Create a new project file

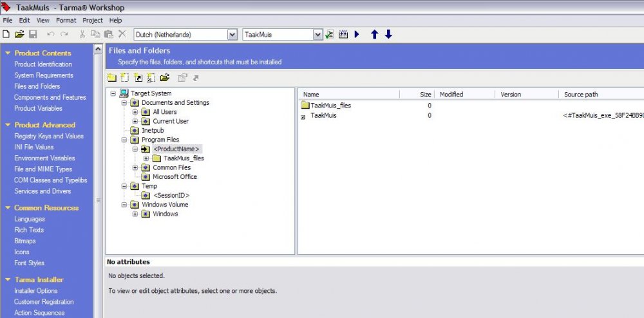[x=6, y=35]
